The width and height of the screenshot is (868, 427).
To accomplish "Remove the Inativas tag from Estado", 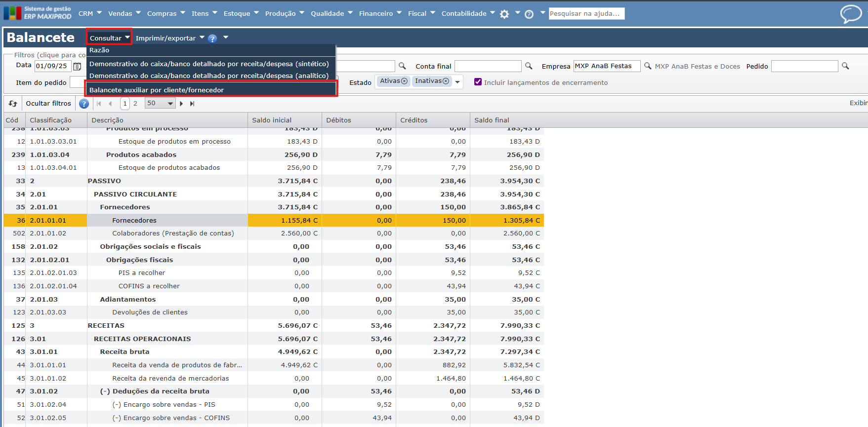I will 446,81.
